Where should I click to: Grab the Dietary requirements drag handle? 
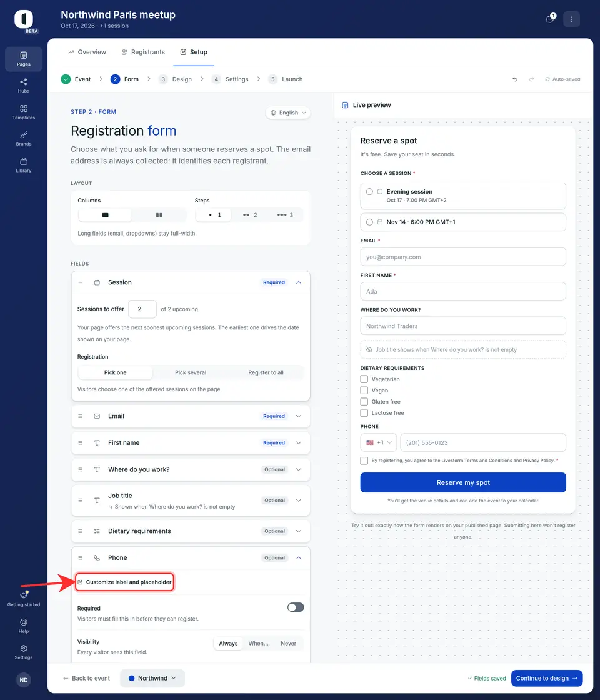(81, 531)
